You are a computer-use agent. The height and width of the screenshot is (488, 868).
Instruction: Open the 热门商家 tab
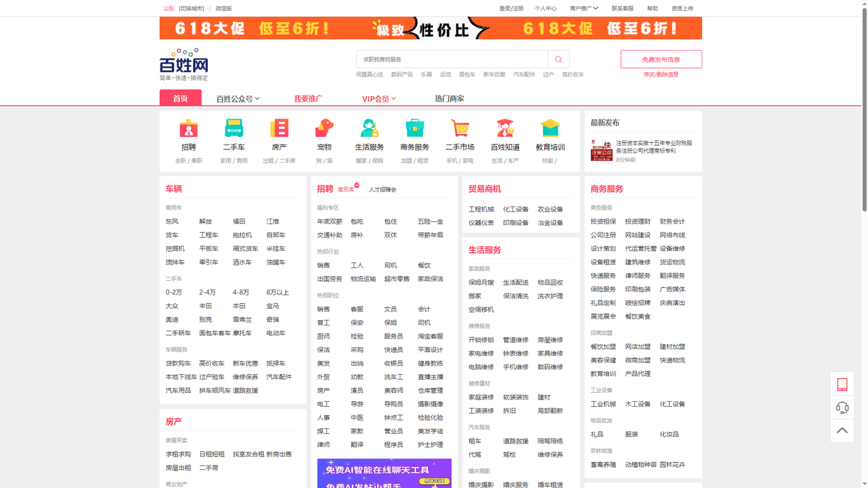coord(450,99)
